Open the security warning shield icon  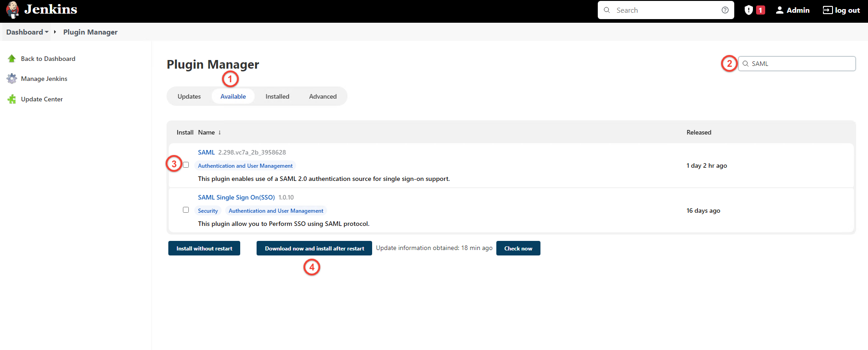[748, 10]
